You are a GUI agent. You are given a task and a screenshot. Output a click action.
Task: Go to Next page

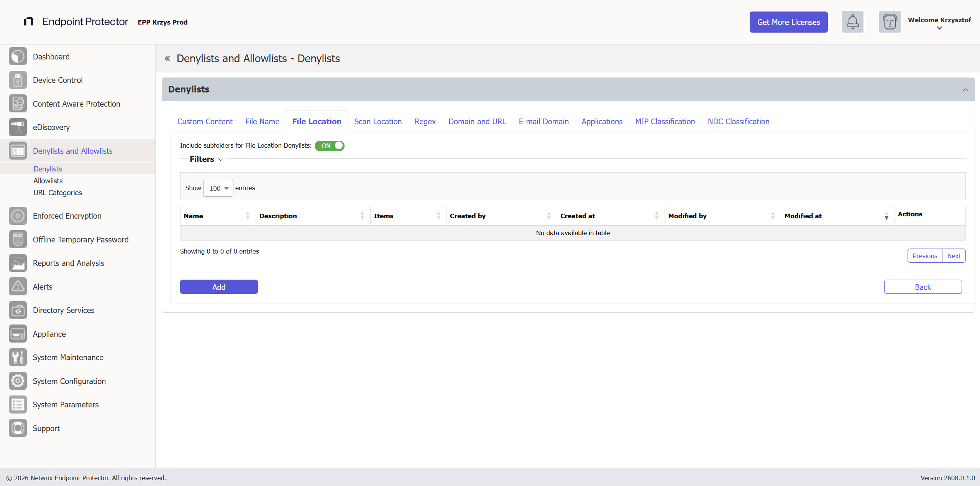954,256
